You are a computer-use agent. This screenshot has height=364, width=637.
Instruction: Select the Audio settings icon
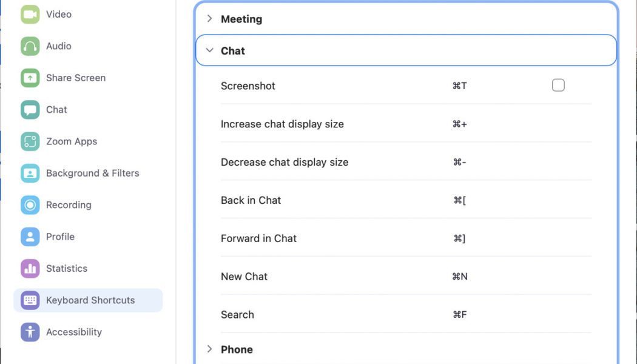click(29, 46)
